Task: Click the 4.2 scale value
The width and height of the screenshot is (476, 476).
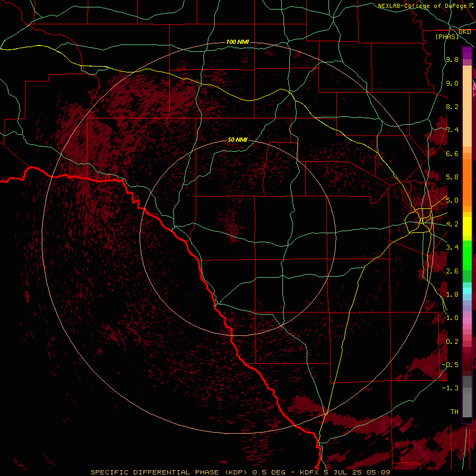Action: point(452,224)
